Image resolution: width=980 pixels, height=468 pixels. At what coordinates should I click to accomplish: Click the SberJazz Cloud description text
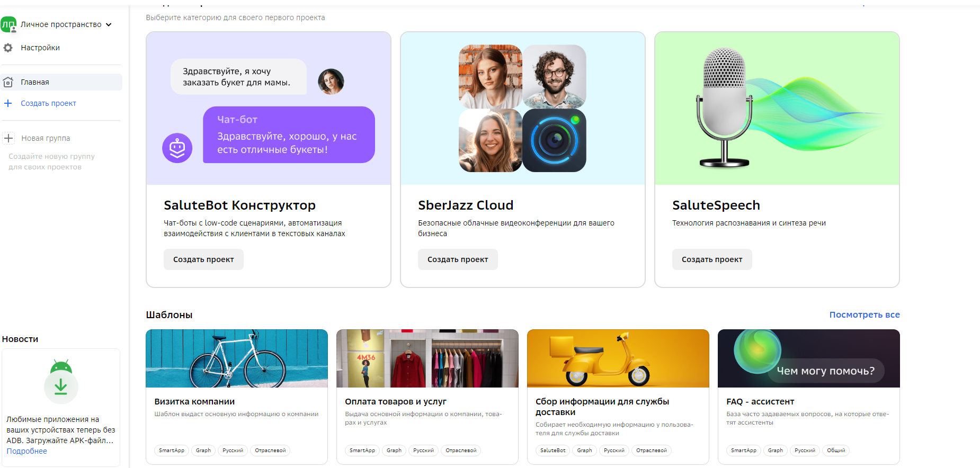(516, 228)
